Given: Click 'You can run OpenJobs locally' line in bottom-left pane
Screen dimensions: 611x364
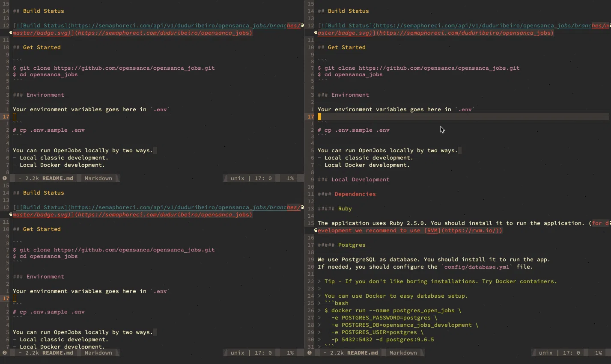Looking at the screenshot, I should pos(83,332).
